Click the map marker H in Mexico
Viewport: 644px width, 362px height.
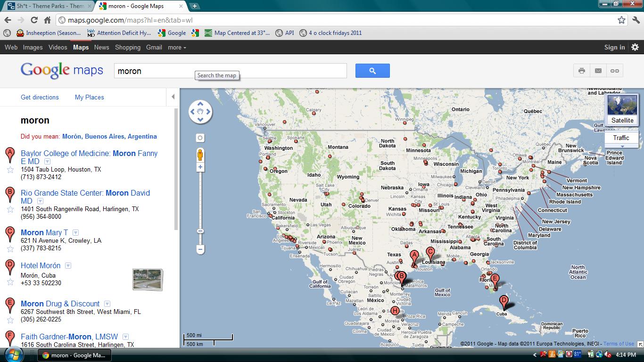(x=395, y=311)
